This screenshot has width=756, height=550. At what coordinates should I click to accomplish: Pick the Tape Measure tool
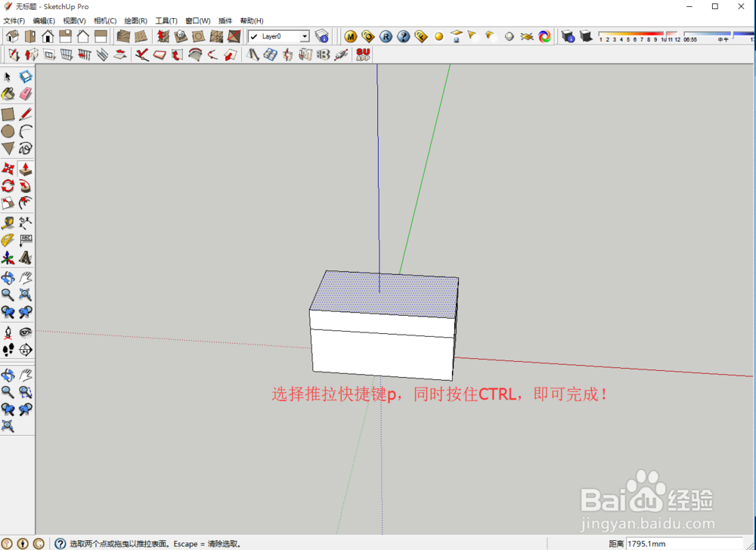coord(8,223)
